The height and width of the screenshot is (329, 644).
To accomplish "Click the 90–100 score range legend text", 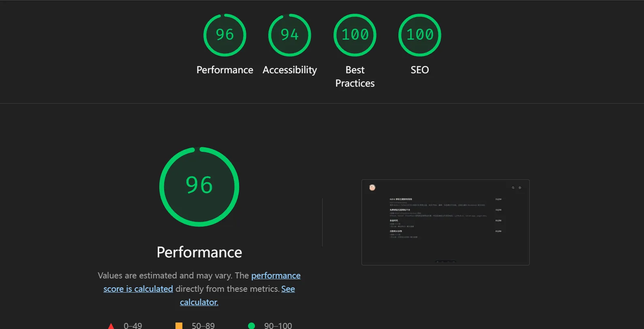I will pos(278,326).
